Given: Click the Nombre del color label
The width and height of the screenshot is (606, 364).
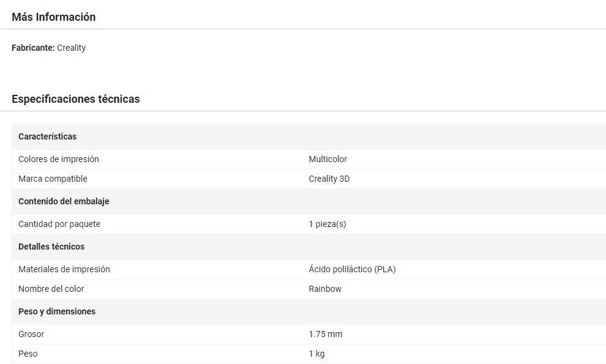Looking at the screenshot, I should [51, 289].
